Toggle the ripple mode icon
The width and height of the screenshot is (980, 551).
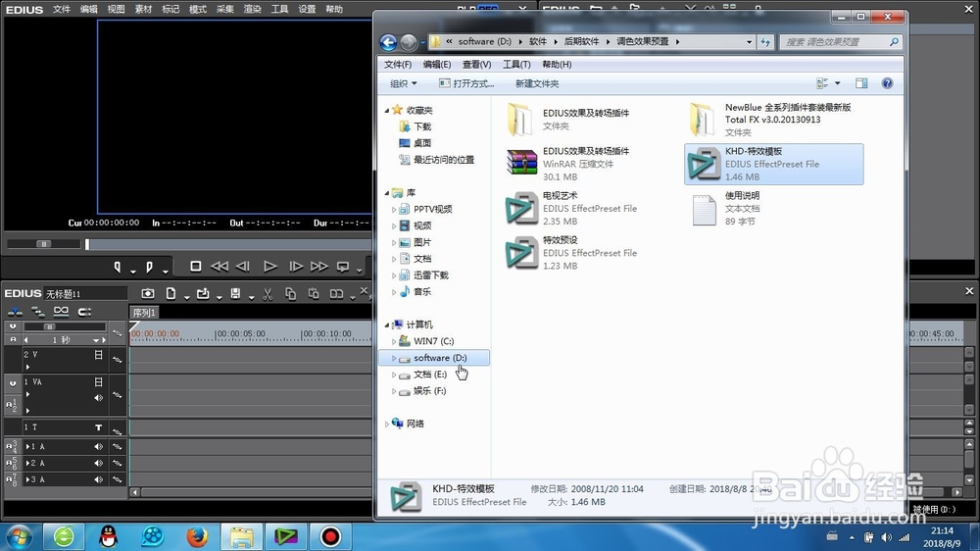(84, 312)
